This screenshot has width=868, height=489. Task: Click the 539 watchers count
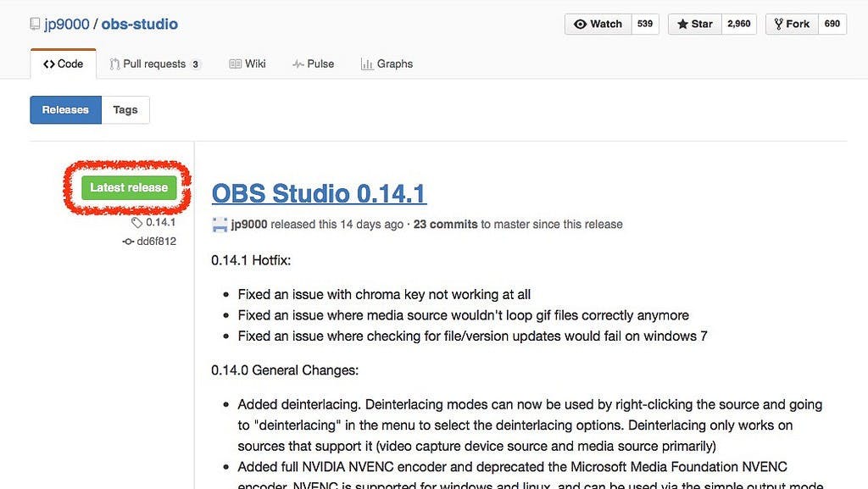point(645,24)
